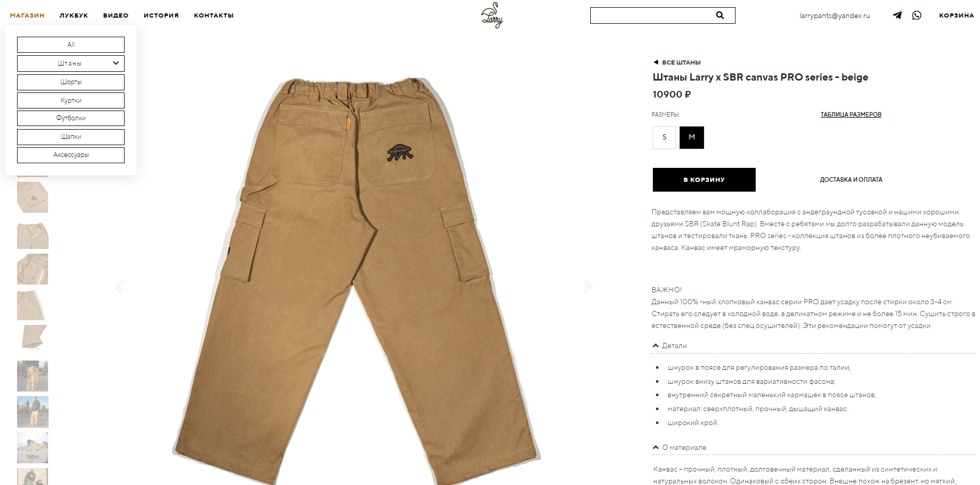Open the Telegram contact icon
Screen dimensions: 980x485
click(897, 15)
